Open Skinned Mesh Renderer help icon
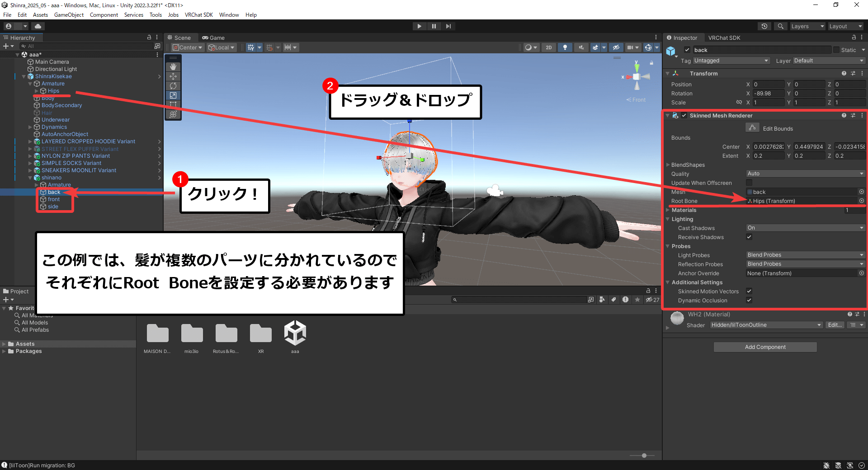This screenshot has height=470, width=868. tap(844, 116)
